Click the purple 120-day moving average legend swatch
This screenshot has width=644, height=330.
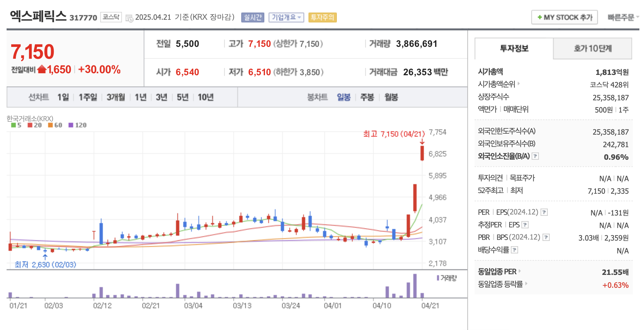pyautogui.click(x=71, y=125)
